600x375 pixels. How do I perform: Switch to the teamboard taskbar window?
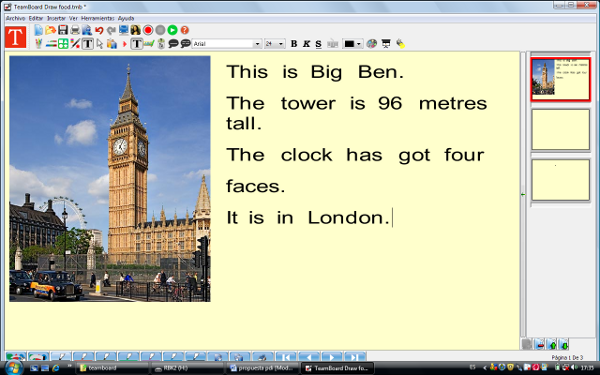(112, 368)
